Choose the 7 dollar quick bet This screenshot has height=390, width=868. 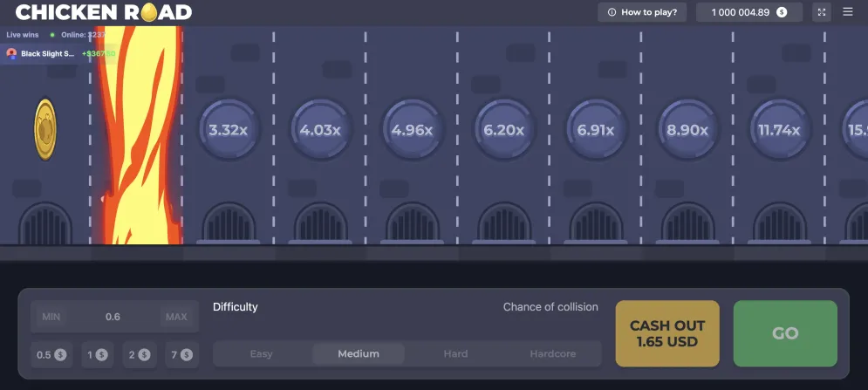point(182,354)
